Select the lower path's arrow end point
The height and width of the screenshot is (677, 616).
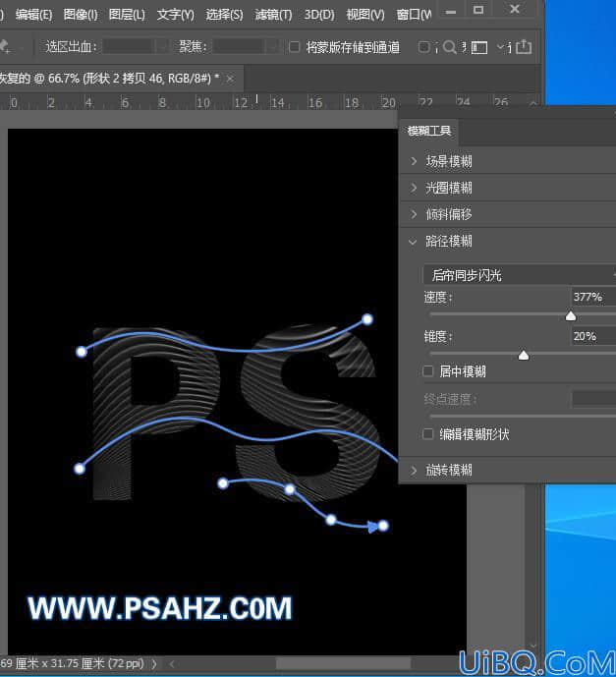[x=383, y=526]
